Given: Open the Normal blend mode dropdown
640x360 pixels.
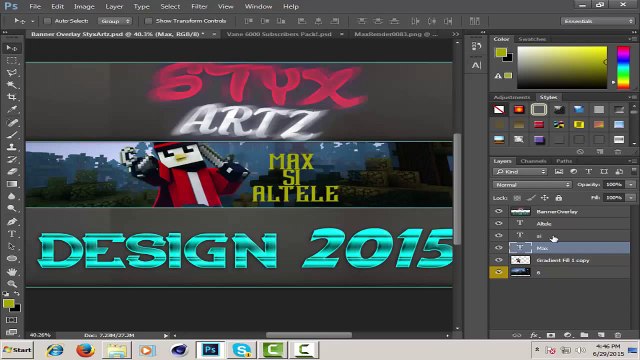Looking at the screenshot, I should click(532, 185).
